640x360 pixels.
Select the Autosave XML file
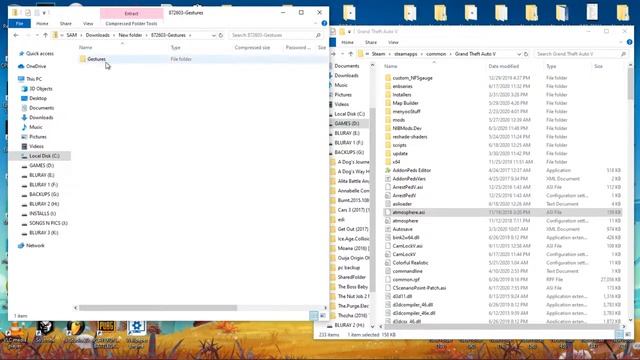[x=402, y=229]
